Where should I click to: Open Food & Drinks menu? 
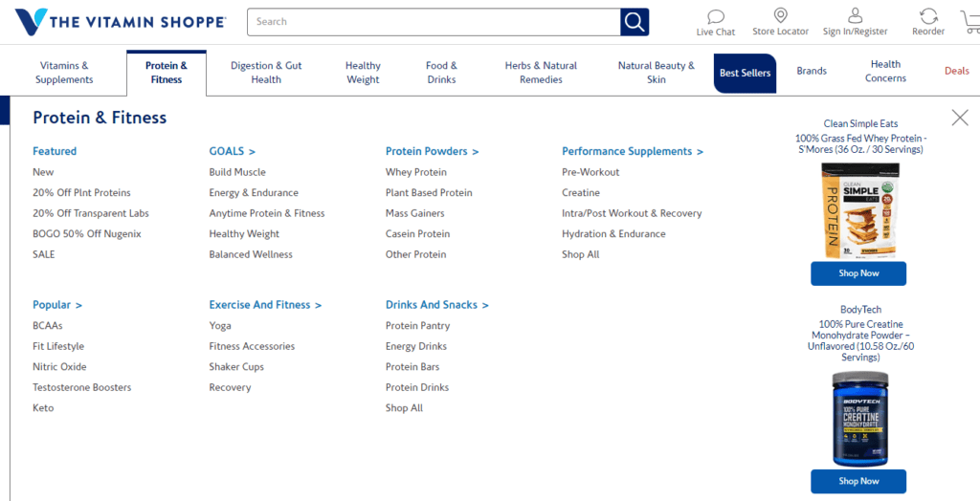pos(441,73)
